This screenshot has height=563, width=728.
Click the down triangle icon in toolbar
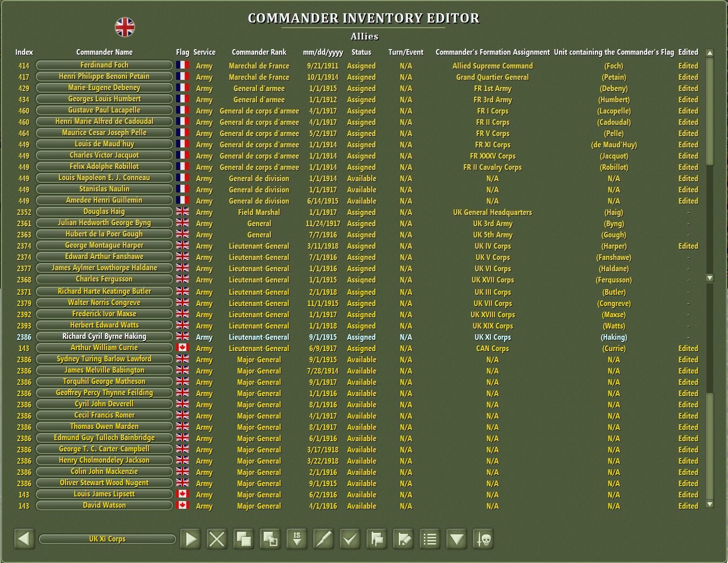click(457, 539)
